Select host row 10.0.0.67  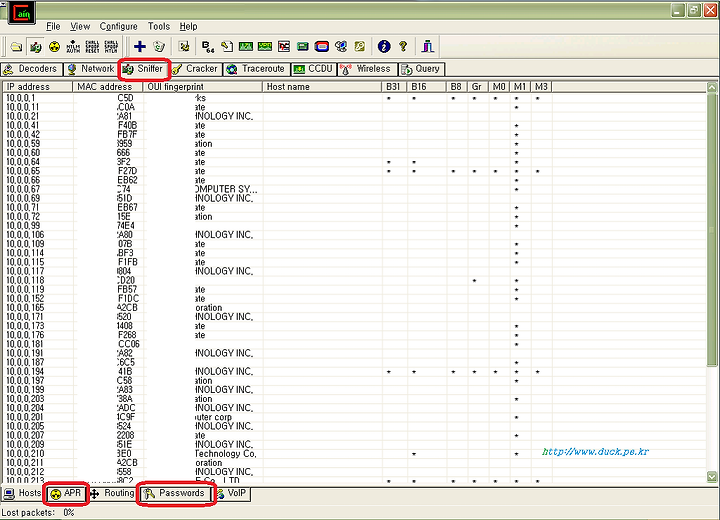(x=354, y=189)
